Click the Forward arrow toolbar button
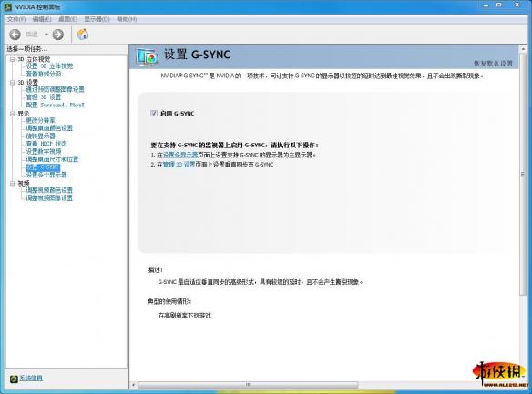The image size is (532, 394). pyautogui.click(x=58, y=35)
